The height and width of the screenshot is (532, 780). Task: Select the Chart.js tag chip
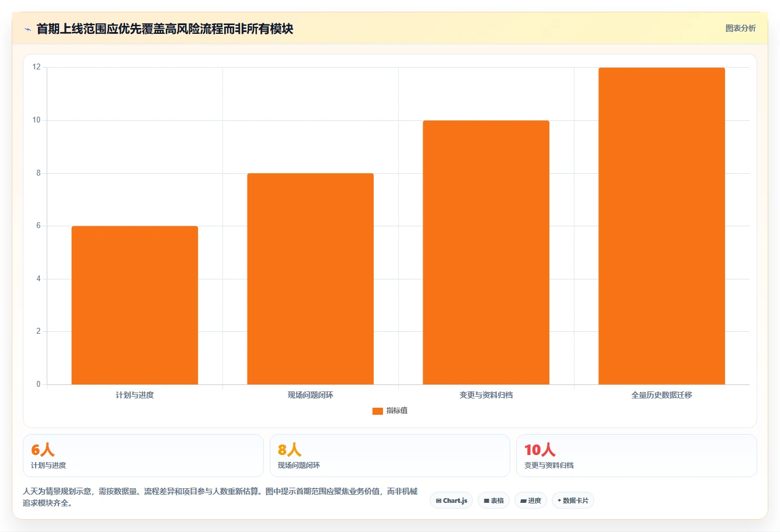451,501
